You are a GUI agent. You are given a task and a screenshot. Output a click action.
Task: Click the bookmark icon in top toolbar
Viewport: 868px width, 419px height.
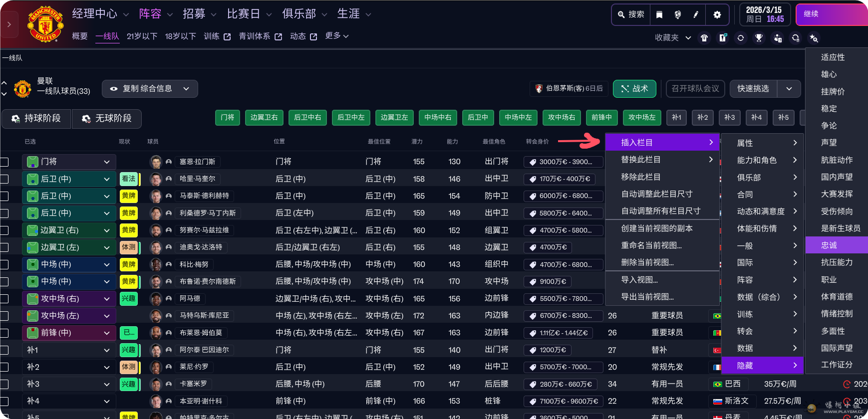(x=659, y=15)
